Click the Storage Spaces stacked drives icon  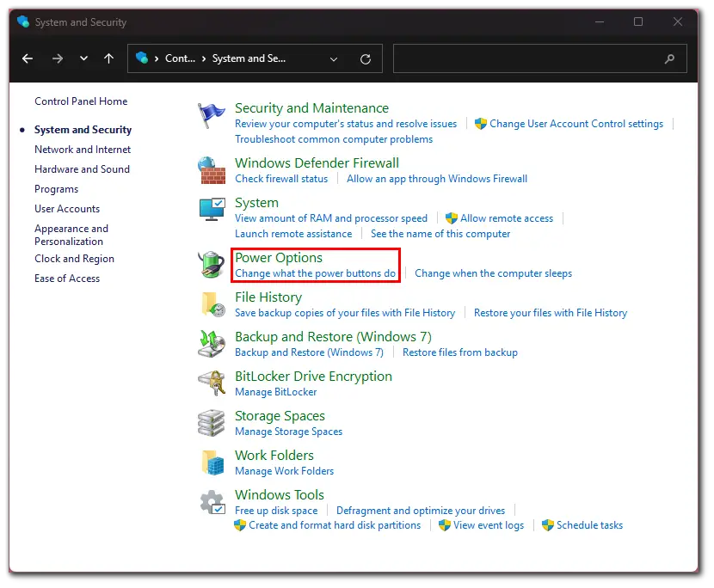(212, 423)
